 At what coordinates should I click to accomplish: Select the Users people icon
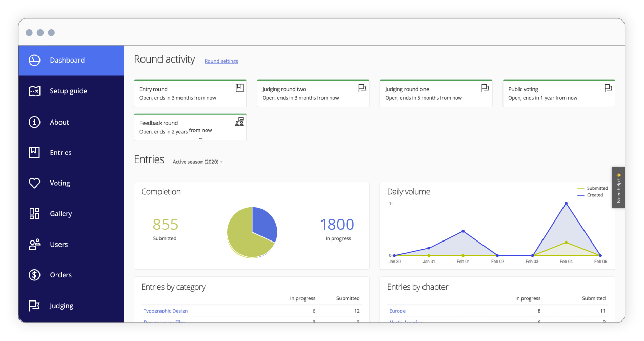34,244
